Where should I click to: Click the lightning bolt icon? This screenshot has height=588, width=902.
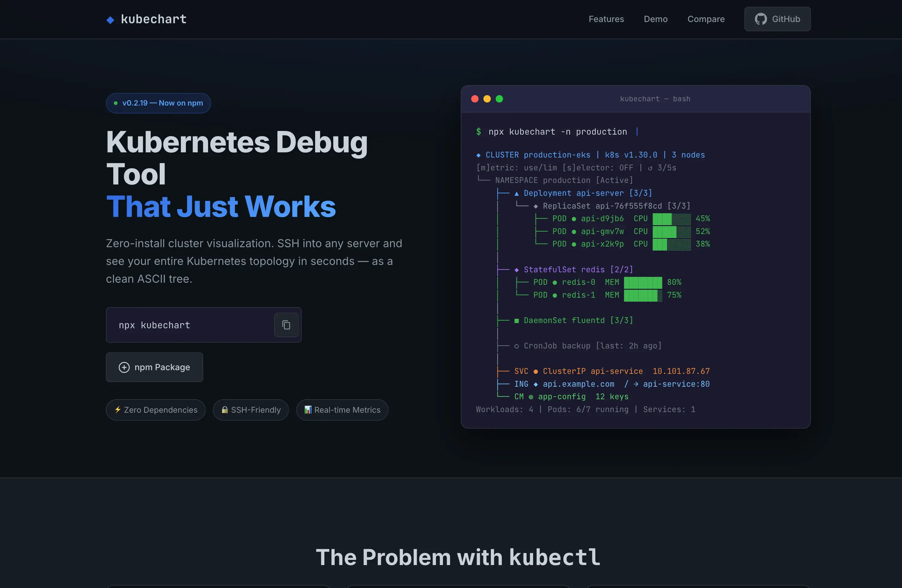click(x=118, y=410)
